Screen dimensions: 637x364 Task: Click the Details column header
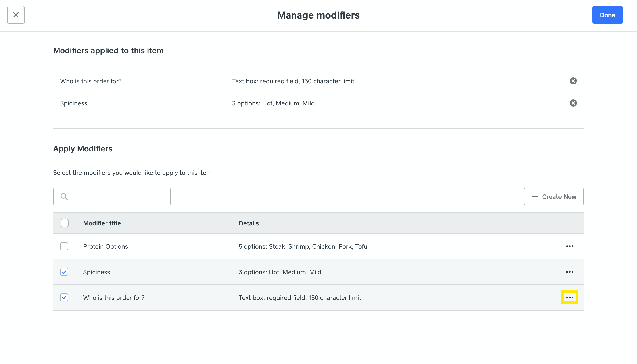249,223
